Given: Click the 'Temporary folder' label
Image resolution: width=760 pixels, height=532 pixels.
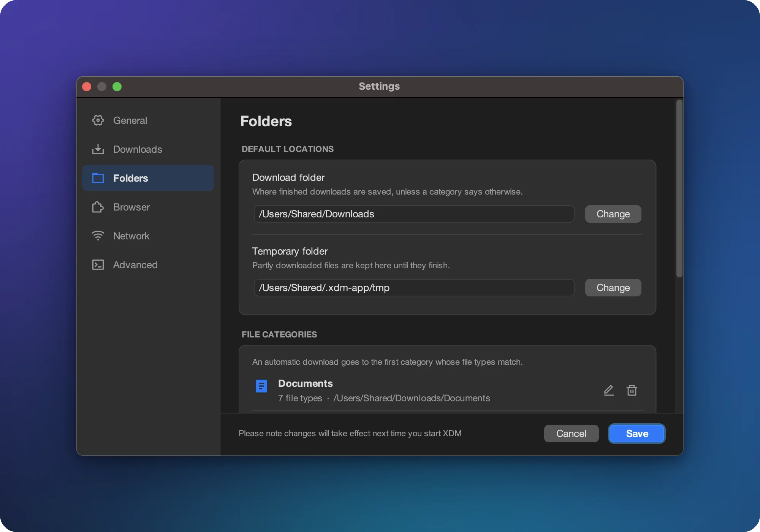Looking at the screenshot, I should (290, 251).
